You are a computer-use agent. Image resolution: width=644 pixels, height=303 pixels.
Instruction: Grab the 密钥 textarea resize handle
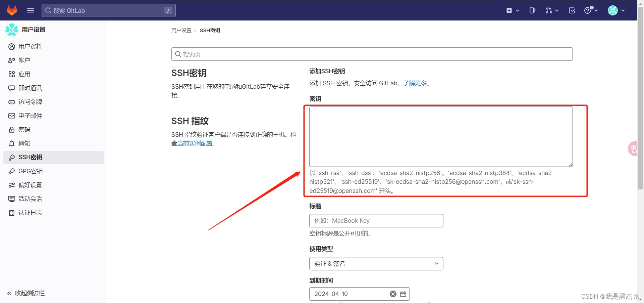click(x=571, y=165)
